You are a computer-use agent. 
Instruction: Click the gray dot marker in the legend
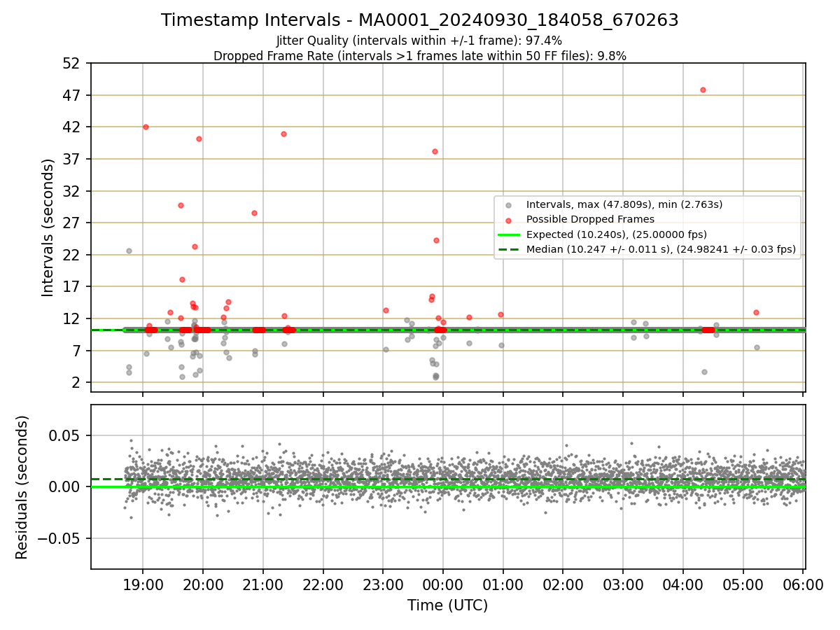click(x=509, y=205)
